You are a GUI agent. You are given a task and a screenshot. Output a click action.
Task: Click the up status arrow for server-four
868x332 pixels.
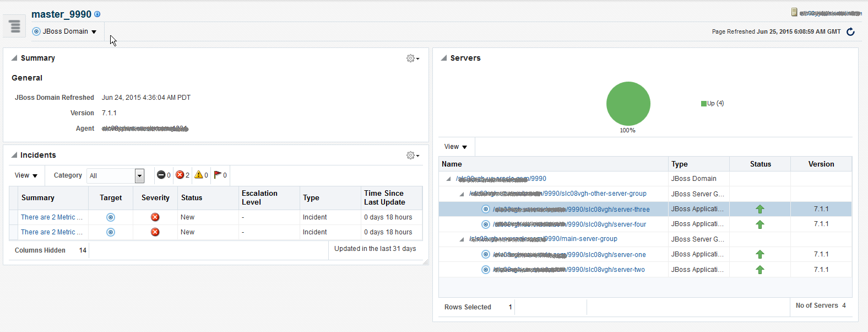pyautogui.click(x=760, y=224)
